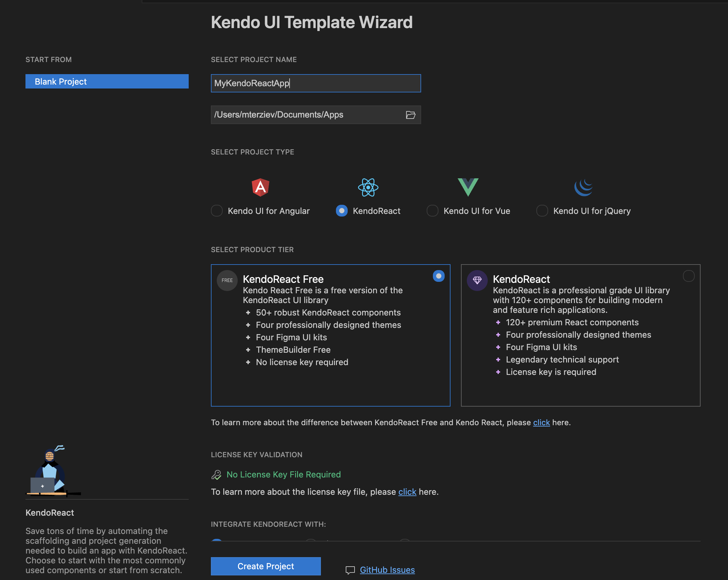Viewport: 728px width, 580px height.
Task: Click the purple diamond KendoReact tier icon
Action: [x=477, y=280]
